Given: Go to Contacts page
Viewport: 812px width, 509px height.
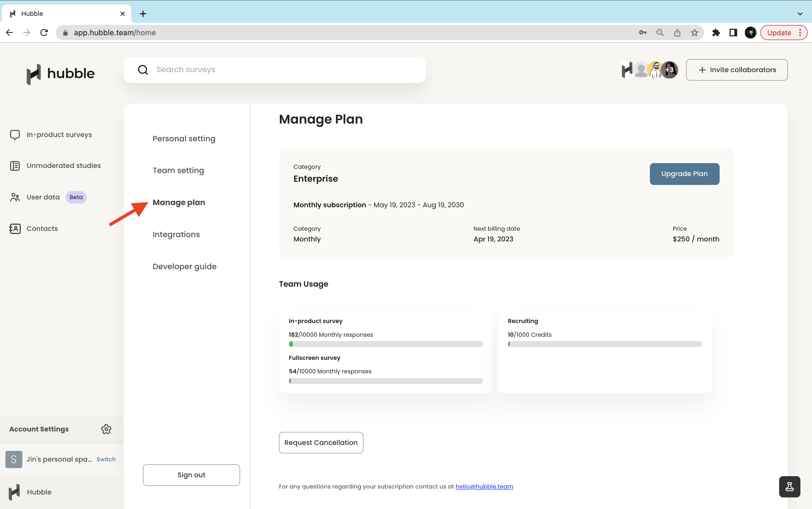Looking at the screenshot, I should pyautogui.click(x=42, y=229).
